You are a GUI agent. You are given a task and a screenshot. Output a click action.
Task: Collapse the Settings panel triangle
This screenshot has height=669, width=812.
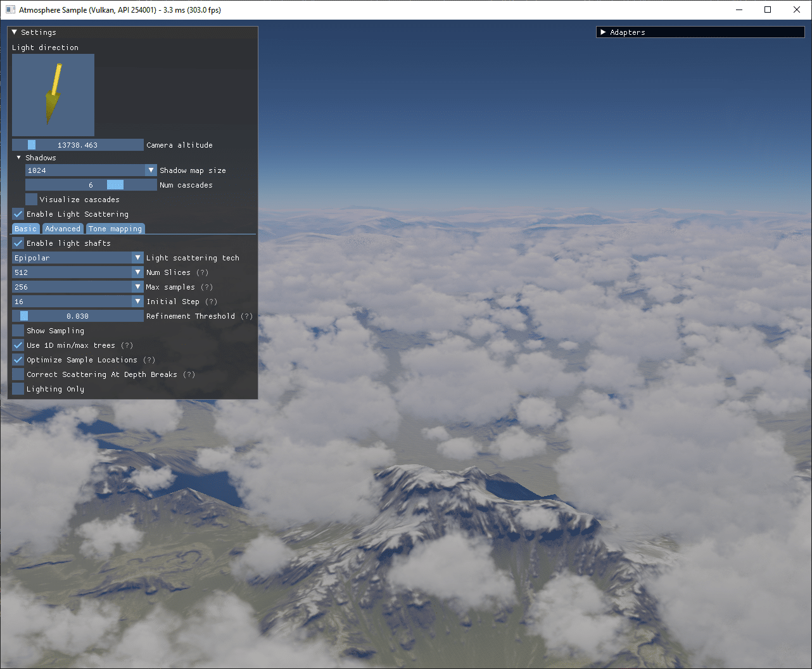(15, 32)
